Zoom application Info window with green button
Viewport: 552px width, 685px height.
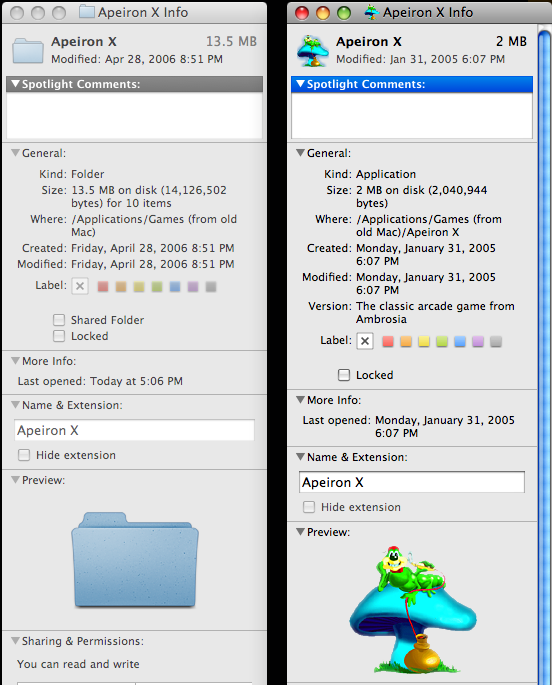(x=344, y=13)
